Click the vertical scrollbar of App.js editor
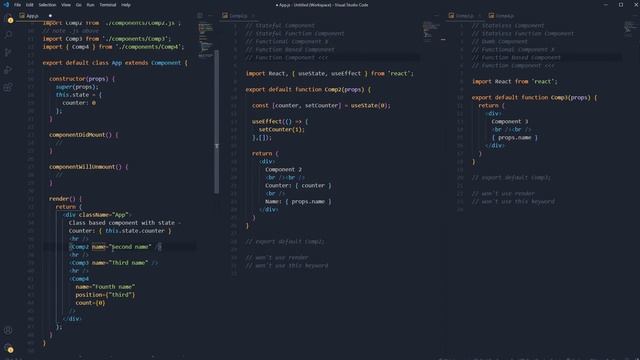 [x=217, y=121]
